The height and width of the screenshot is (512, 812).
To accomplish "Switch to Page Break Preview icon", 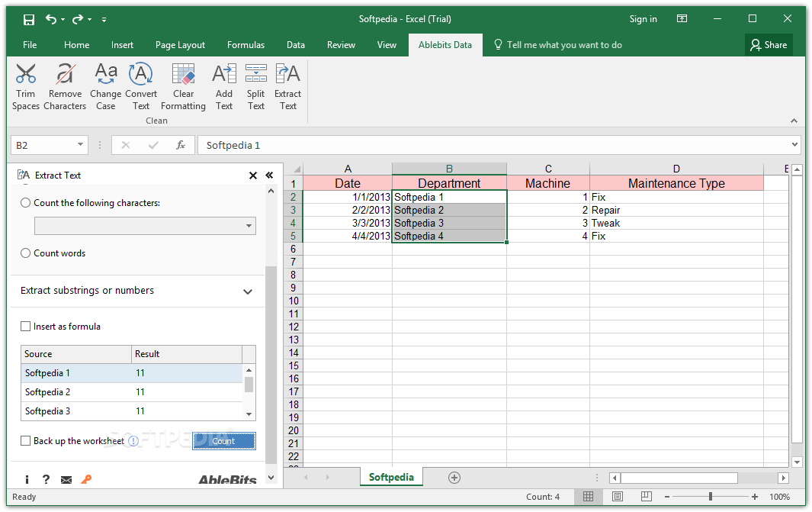I will 647,497.
